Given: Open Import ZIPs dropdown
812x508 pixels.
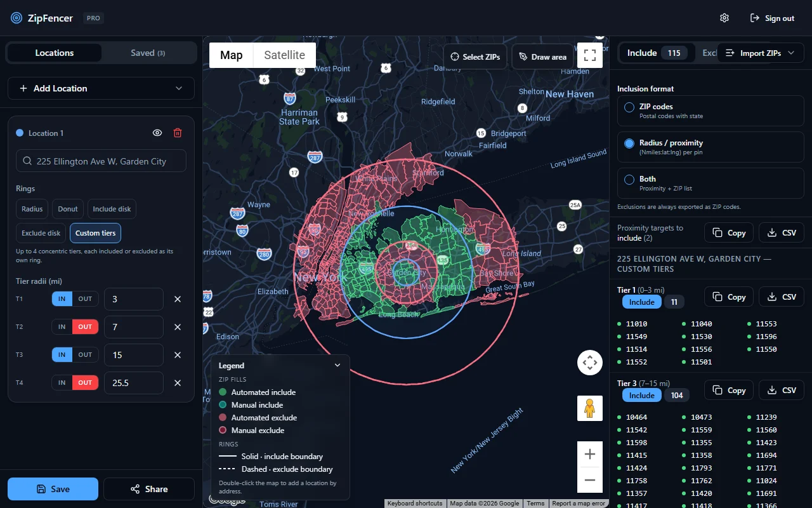Looking at the screenshot, I should (760, 53).
